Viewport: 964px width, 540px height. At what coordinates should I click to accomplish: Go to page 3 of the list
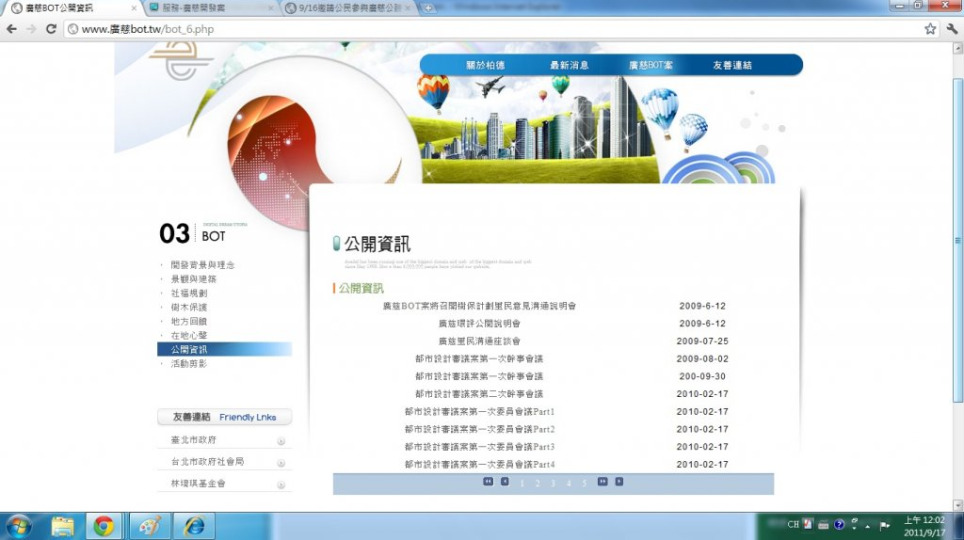pyautogui.click(x=553, y=483)
